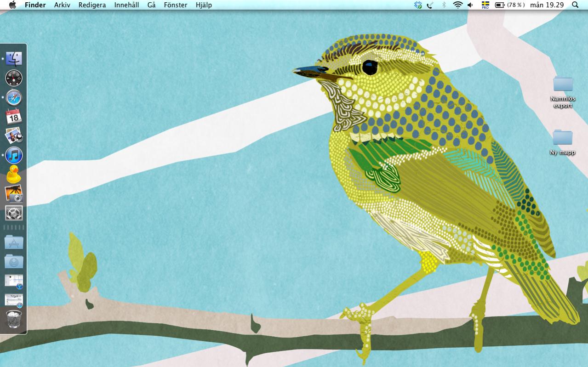
Task: Open the Innehåll menu
Action: 126,5
